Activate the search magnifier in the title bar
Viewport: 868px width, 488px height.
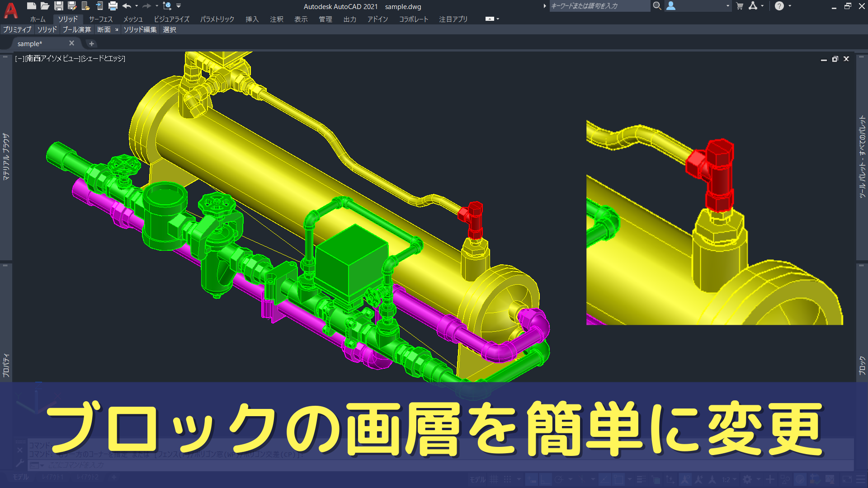click(x=657, y=6)
